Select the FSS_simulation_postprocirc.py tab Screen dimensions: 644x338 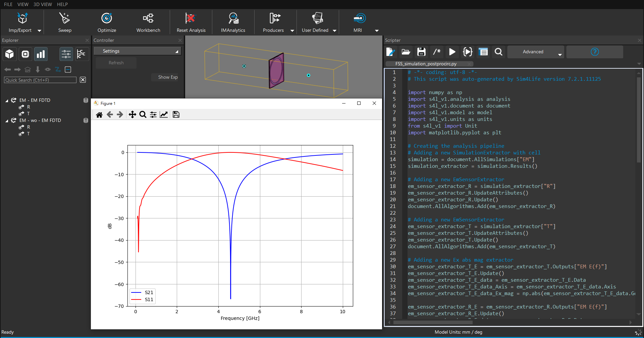[426, 64]
